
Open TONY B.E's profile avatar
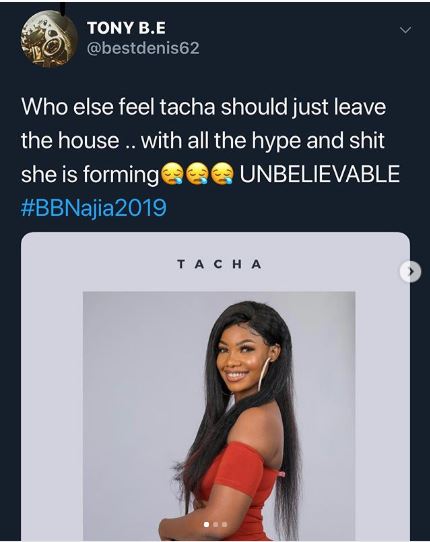[49, 39]
